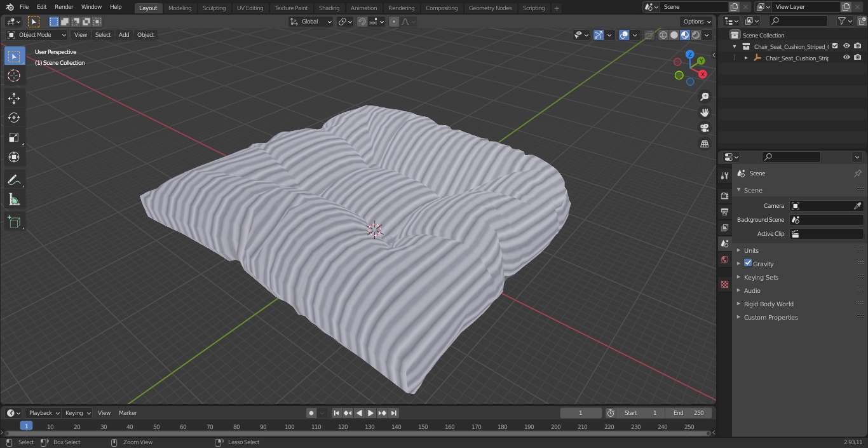Switch perspective/orthographic grid icon
This screenshot has height=448, width=868.
pyautogui.click(x=704, y=144)
